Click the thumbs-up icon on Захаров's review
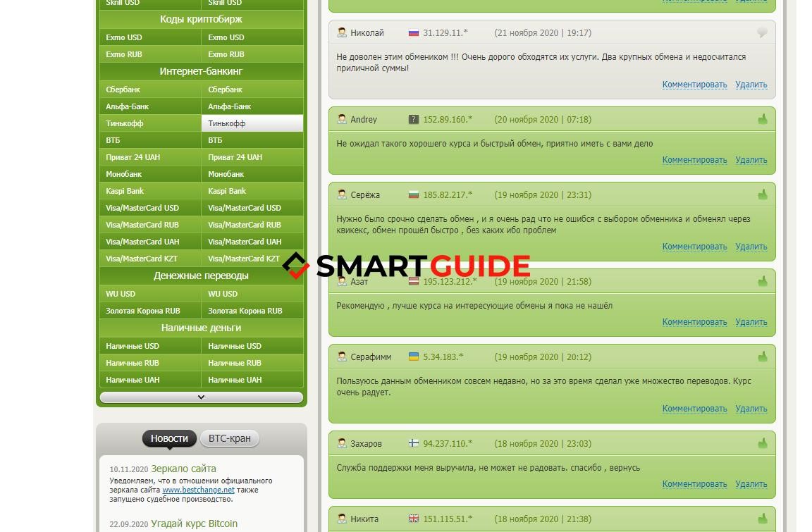The image size is (812, 532). (x=762, y=443)
